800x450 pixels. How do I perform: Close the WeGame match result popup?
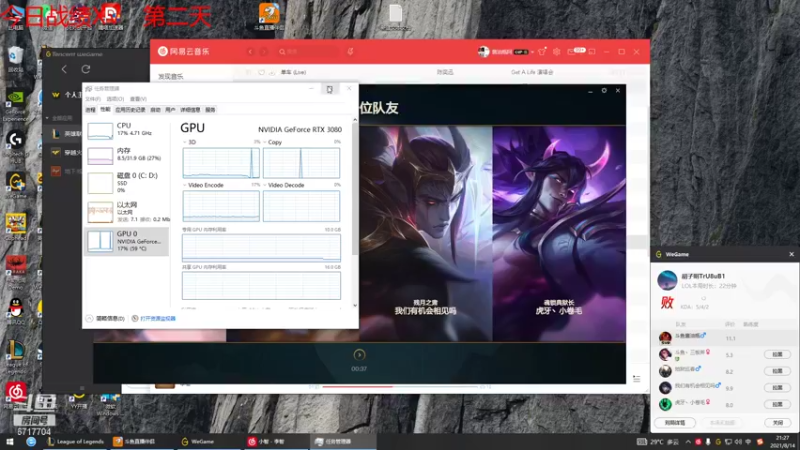click(x=791, y=254)
